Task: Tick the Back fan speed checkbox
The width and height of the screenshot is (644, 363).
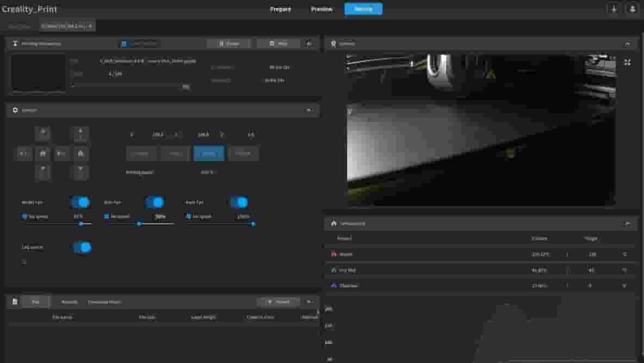Action: pyautogui.click(x=189, y=216)
